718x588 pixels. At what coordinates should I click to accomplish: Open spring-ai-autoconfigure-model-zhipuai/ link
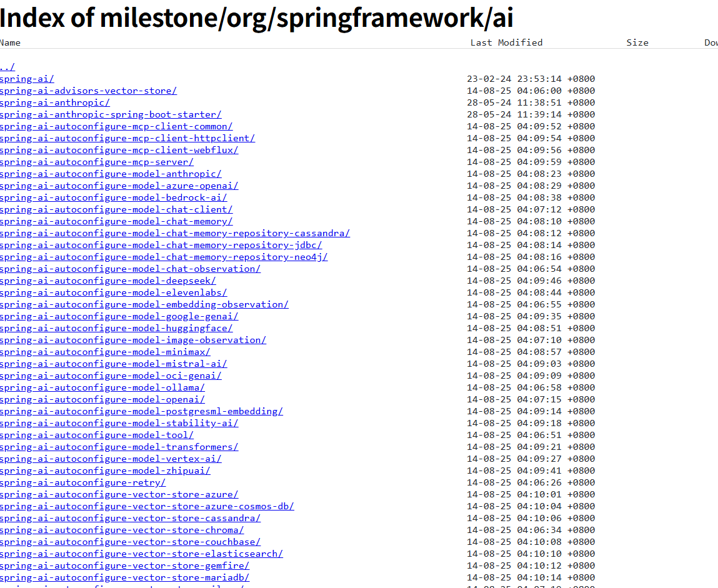click(106, 472)
